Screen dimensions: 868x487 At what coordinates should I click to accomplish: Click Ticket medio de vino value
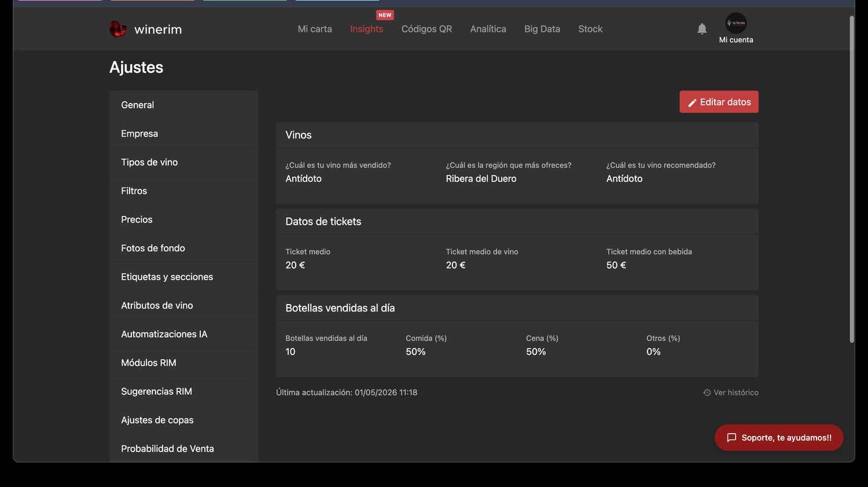pos(455,265)
